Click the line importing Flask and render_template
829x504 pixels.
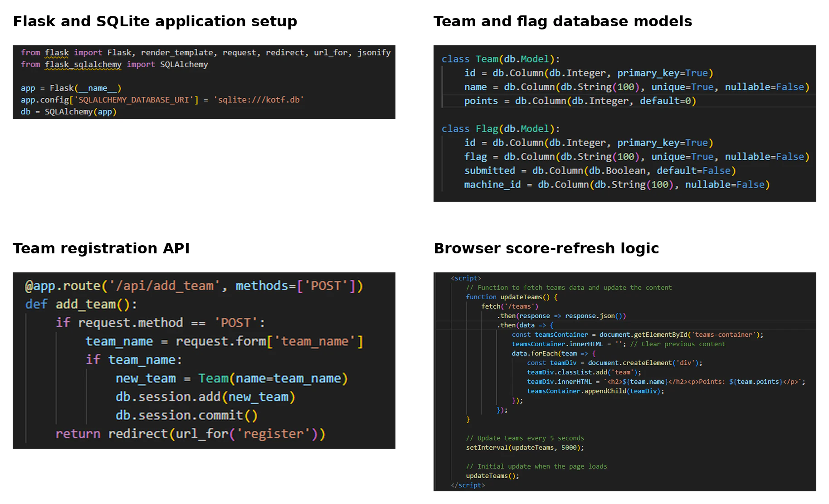[x=205, y=53]
